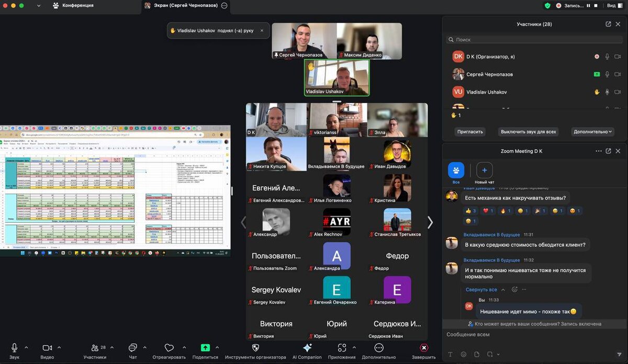Open chat panel ellipsis options menu
Screen dimensions: 628x364
coord(599,151)
